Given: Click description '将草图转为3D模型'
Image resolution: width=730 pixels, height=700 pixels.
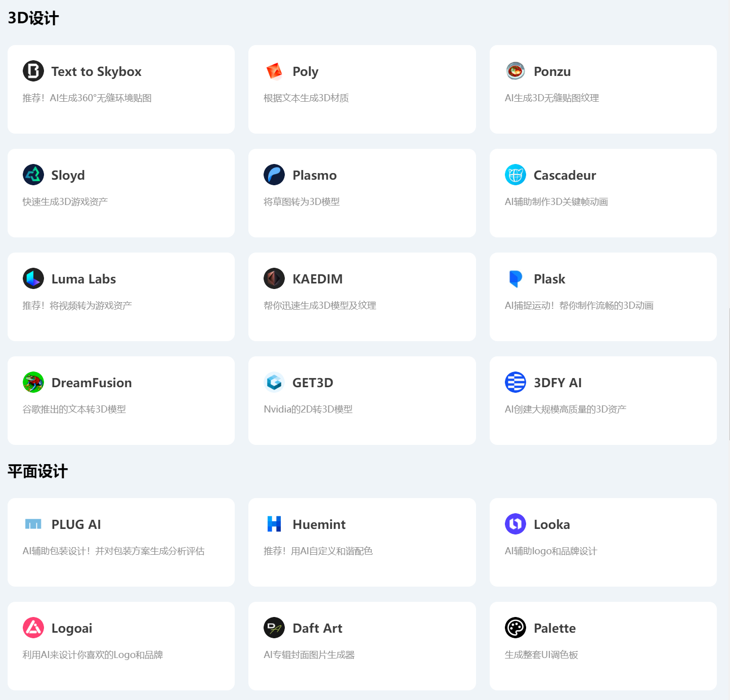Looking at the screenshot, I should (x=302, y=201).
